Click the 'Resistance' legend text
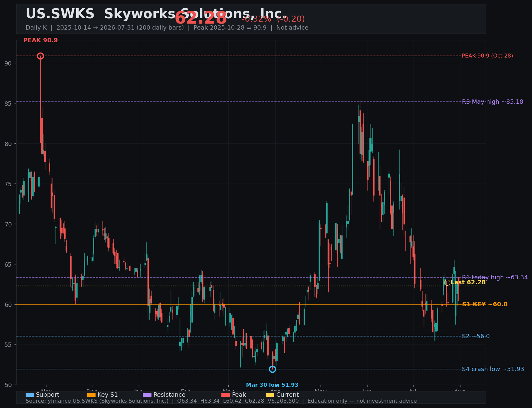This screenshot has width=532, height=408. click(169, 395)
